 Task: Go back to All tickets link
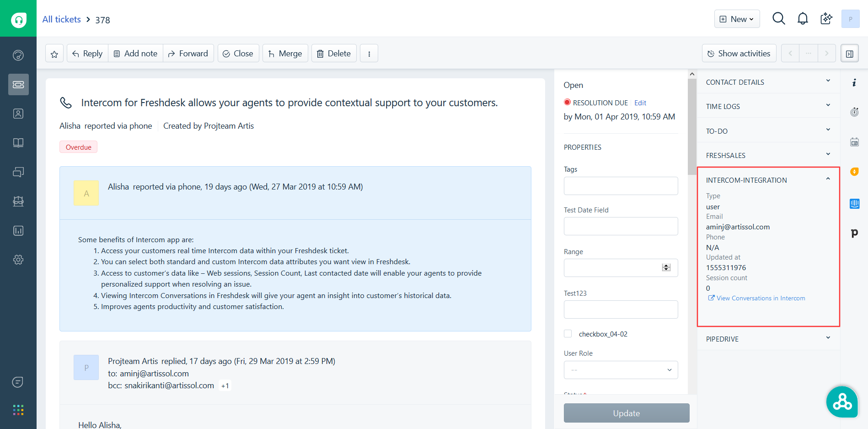pos(62,19)
